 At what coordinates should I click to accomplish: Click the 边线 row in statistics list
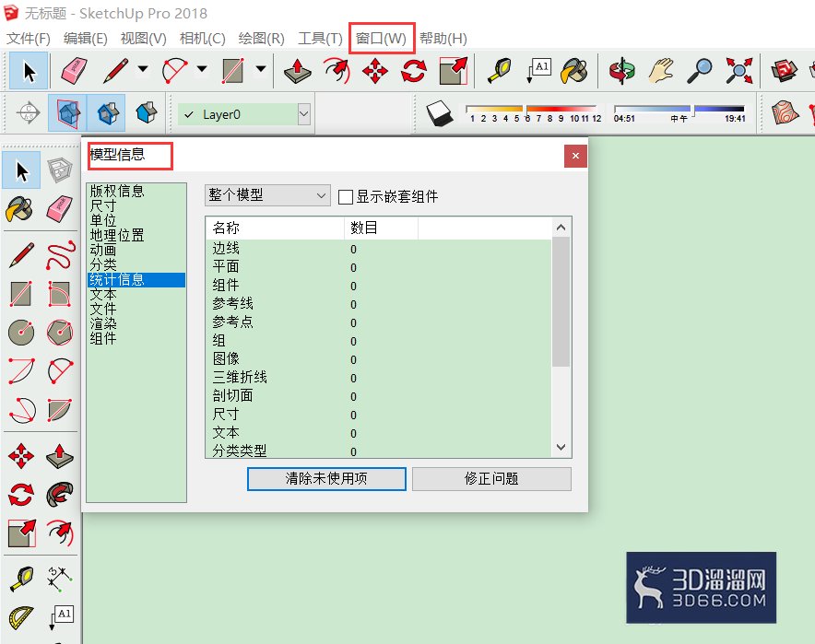(379, 249)
